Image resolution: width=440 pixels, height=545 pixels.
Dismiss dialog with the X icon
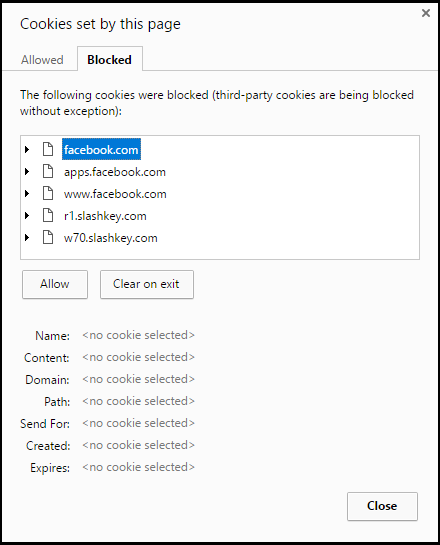pos(426,13)
